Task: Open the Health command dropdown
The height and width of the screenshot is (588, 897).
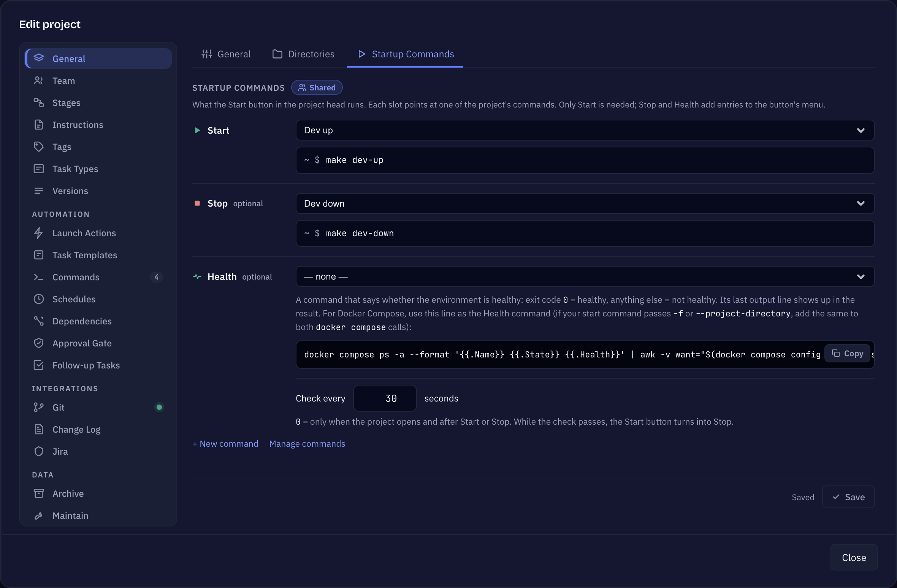Action: click(585, 277)
